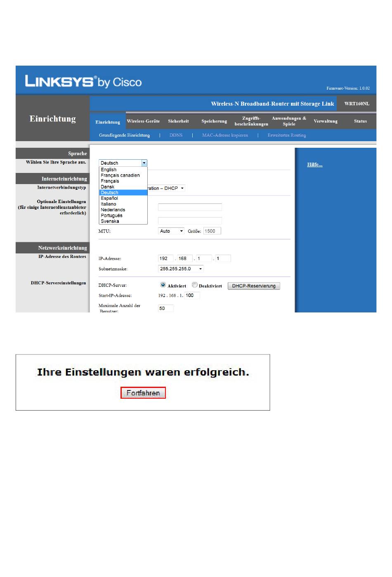Open the Zugriffsbeschränkungen tab

pyautogui.click(x=251, y=121)
